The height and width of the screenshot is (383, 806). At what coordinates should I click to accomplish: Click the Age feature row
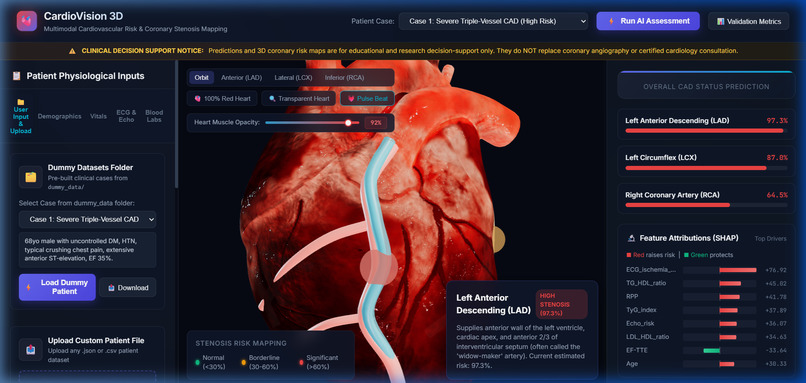pos(706,363)
